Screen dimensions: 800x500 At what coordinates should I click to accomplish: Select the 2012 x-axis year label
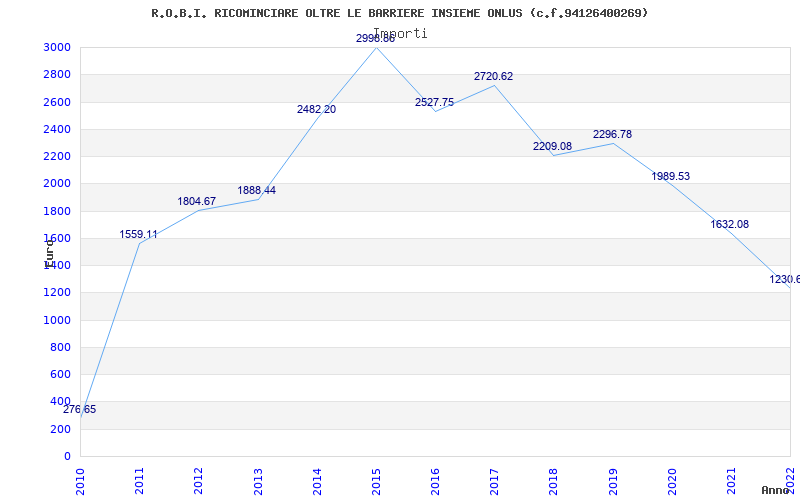coord(198,481)
